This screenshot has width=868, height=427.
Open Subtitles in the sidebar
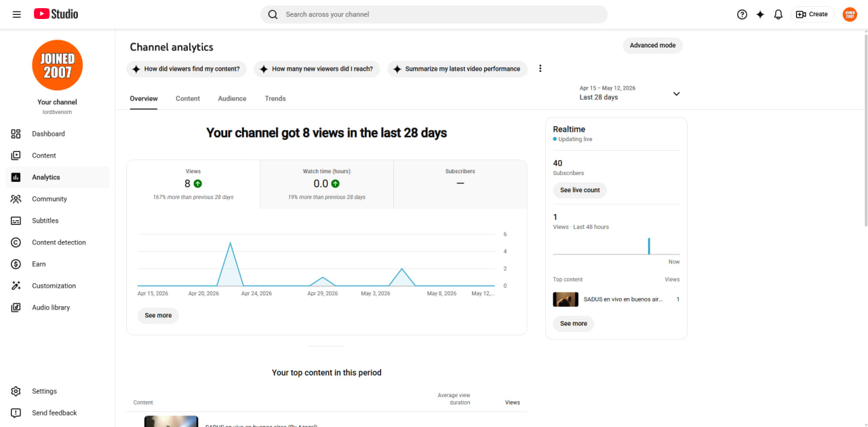58,221
